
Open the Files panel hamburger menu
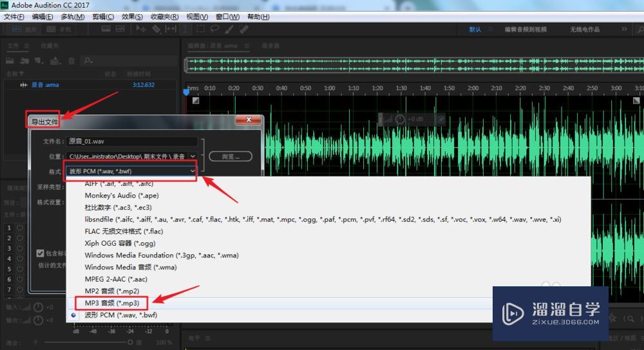coord(26,46)
